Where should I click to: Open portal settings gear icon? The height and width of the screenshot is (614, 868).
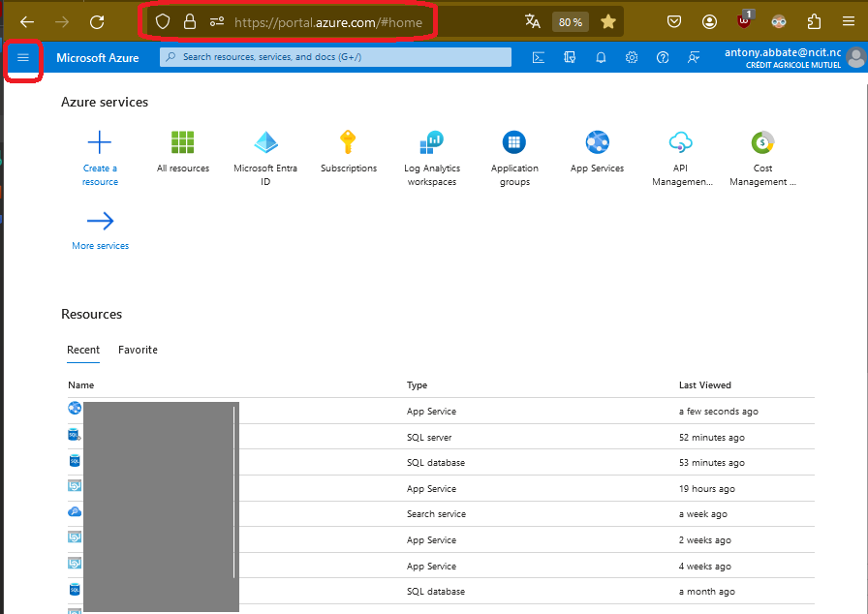click(632, 58)
